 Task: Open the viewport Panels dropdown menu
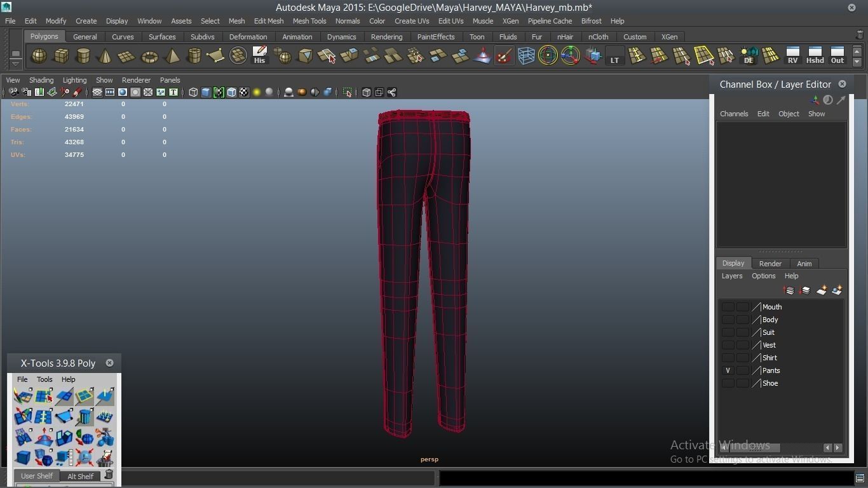[170, 80]
